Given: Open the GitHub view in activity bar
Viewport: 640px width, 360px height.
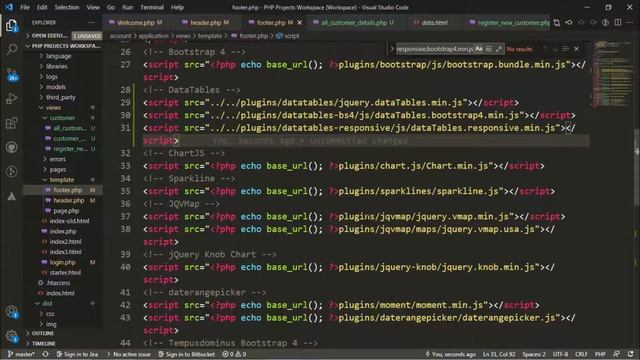Looking at the screenshot, I should coord(11,147).
